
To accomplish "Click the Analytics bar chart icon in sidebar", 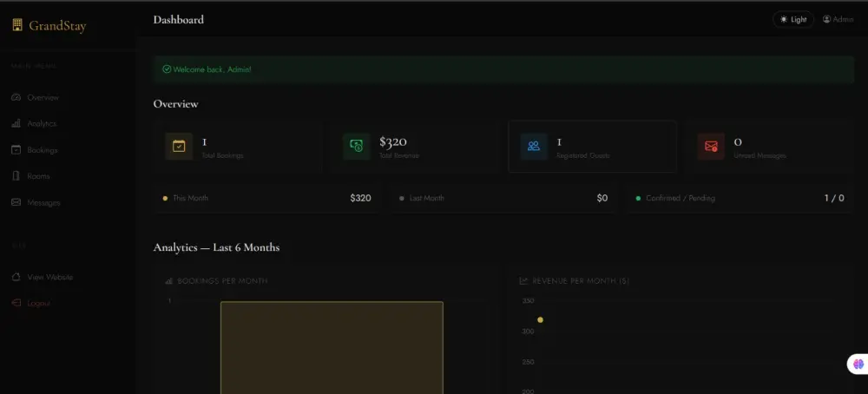I will click(16, 123).
